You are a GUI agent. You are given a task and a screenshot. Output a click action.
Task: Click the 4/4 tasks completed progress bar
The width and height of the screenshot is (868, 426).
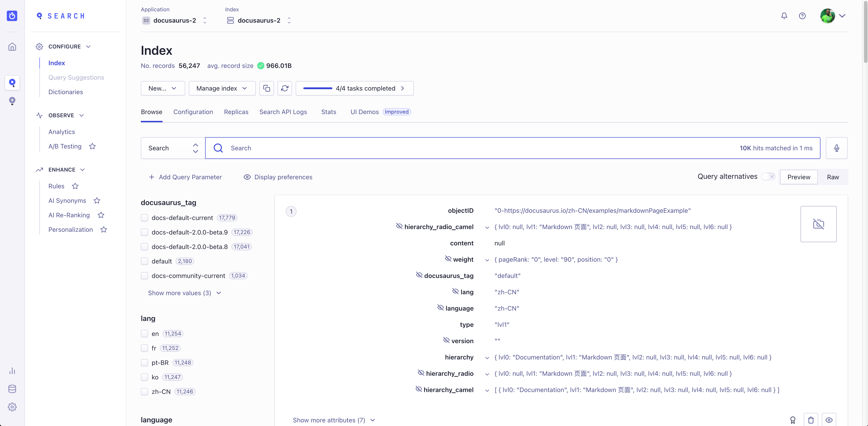pos(354,88)
